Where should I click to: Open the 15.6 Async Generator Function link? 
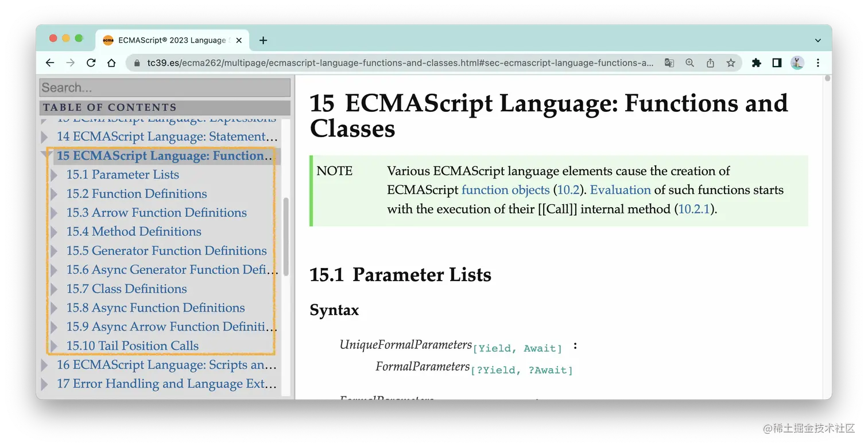coord(172,269)
